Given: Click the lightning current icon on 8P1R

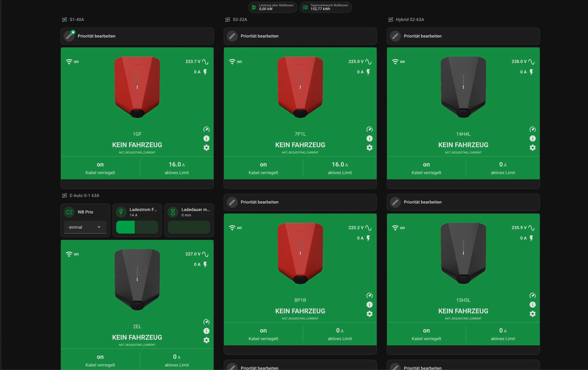Looking at the screenshot, I should coord(368,238).
